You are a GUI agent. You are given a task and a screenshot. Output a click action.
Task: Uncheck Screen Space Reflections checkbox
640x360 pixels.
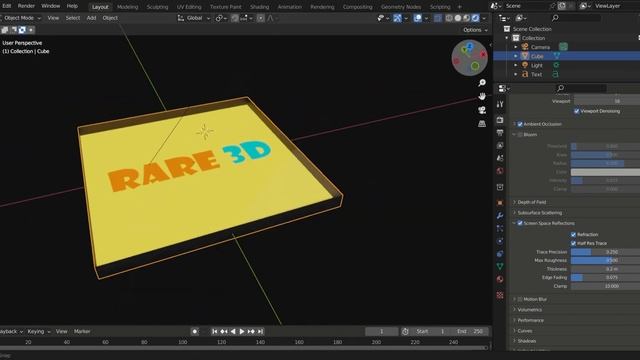pyautogui.click(x=520, y=223)
